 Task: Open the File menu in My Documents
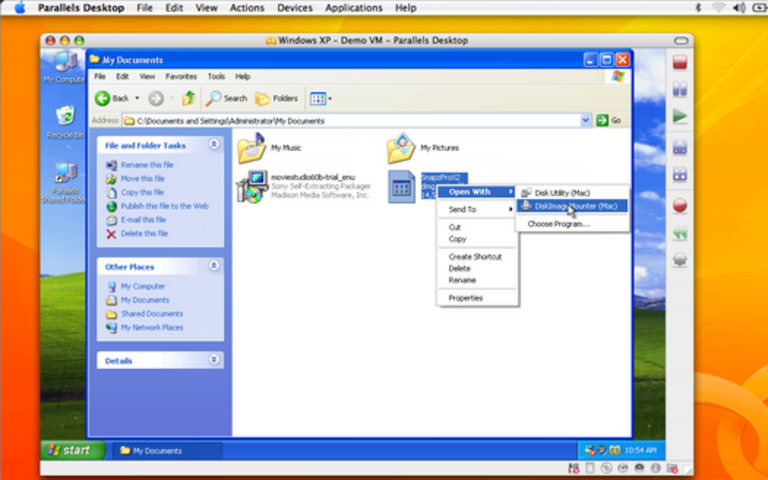coord(100,76)
